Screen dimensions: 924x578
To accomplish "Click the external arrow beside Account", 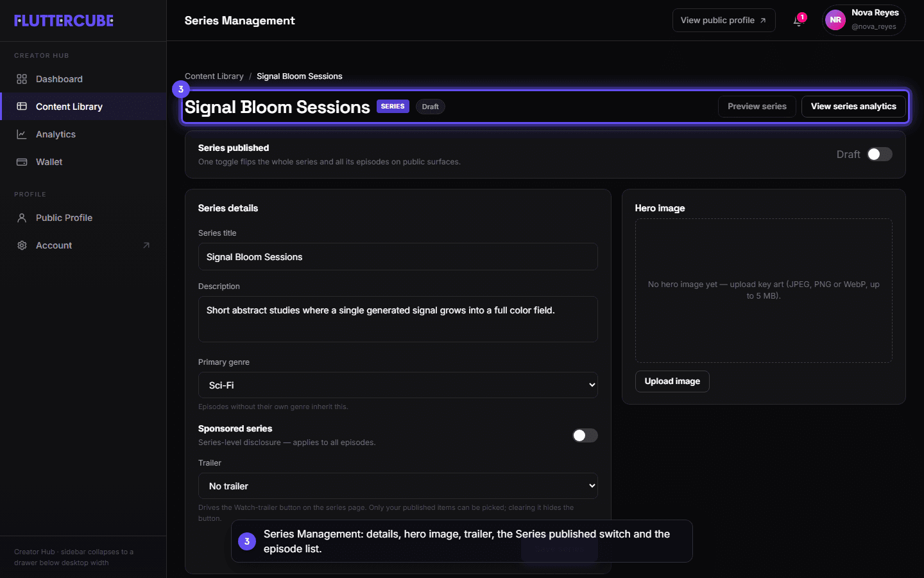I will click(x=146, y=245).
